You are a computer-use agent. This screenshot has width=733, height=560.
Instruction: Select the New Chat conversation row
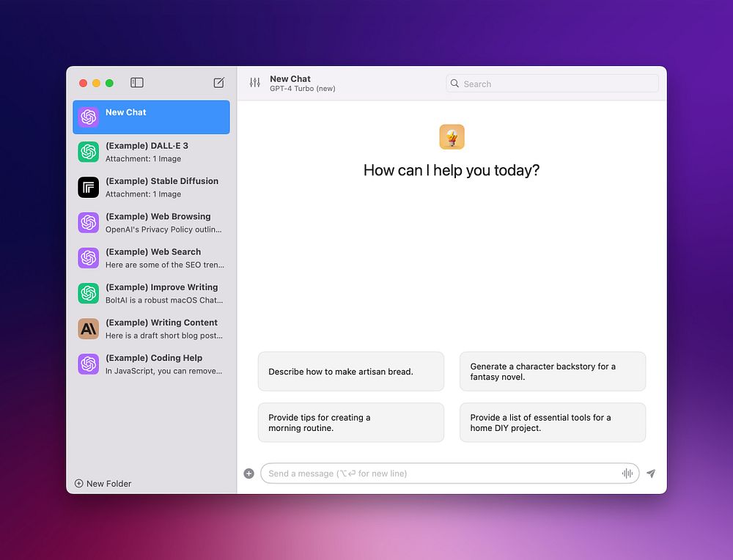click(151, 117)
